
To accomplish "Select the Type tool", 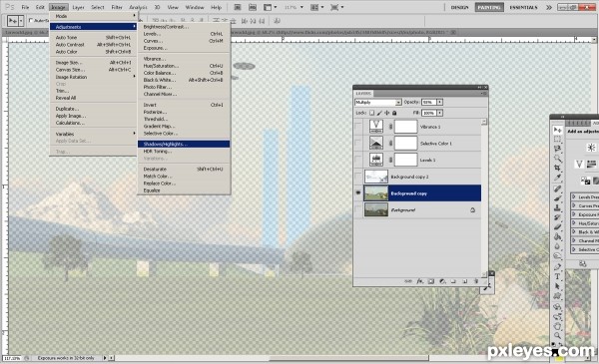I will coord(557,276).
